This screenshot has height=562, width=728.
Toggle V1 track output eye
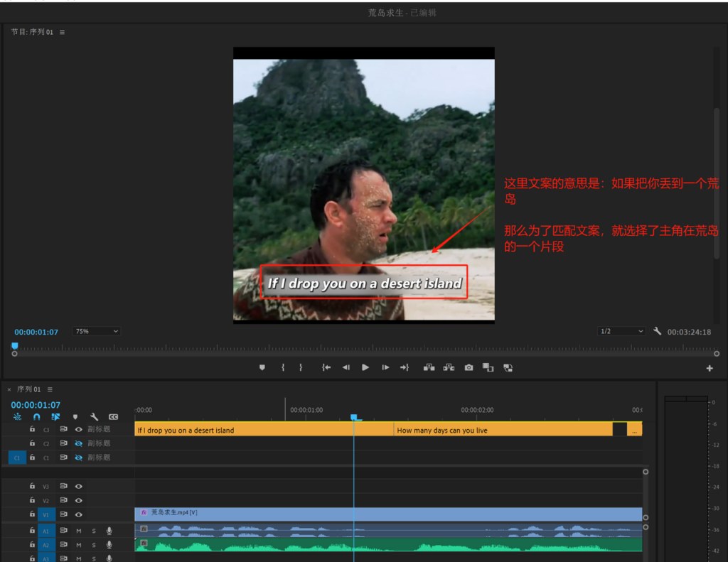(78, 514)
